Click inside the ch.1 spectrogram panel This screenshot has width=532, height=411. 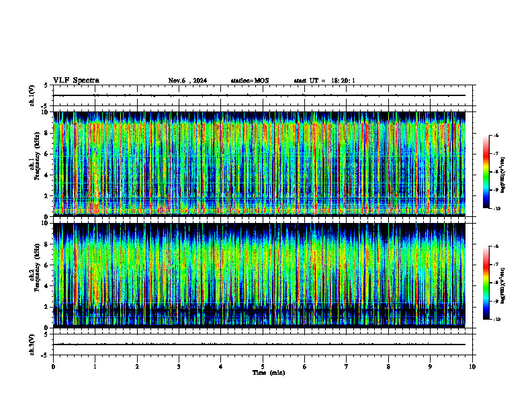click(x=259, y=164)
